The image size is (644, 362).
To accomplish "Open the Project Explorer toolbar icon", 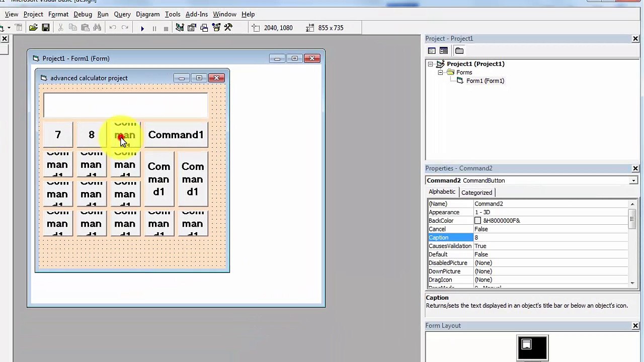I will click(180, 28).
